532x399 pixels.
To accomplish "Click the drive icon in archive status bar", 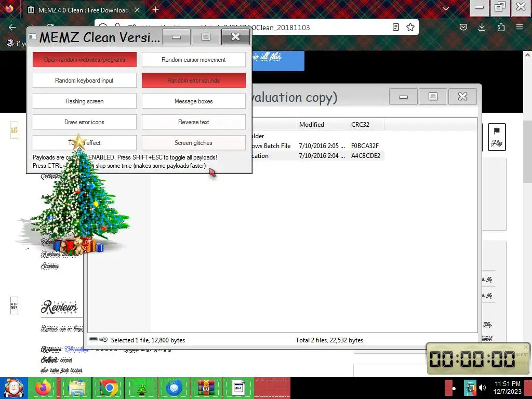I will (94, 340).
